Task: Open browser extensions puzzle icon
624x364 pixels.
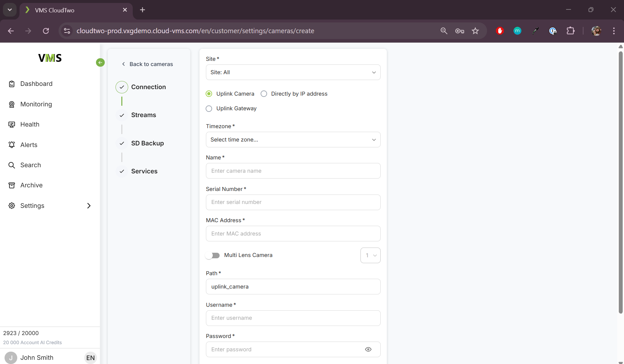Action: tap(570, 31)
